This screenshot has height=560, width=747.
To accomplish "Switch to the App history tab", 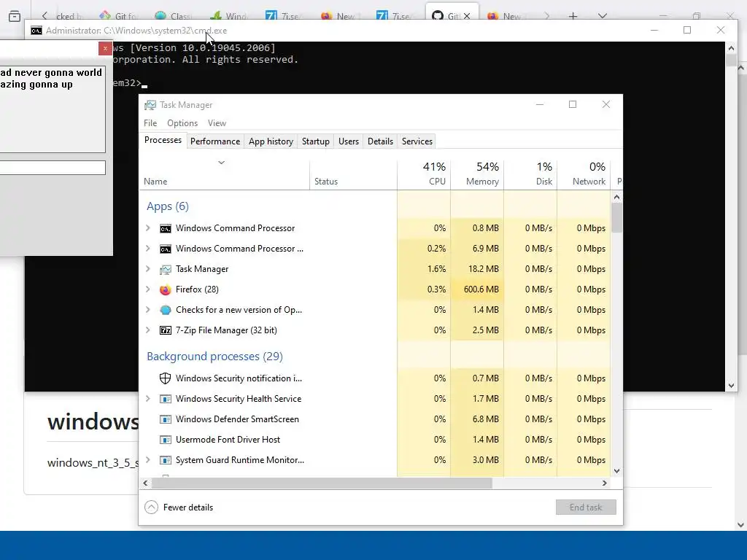I will 271,141.
